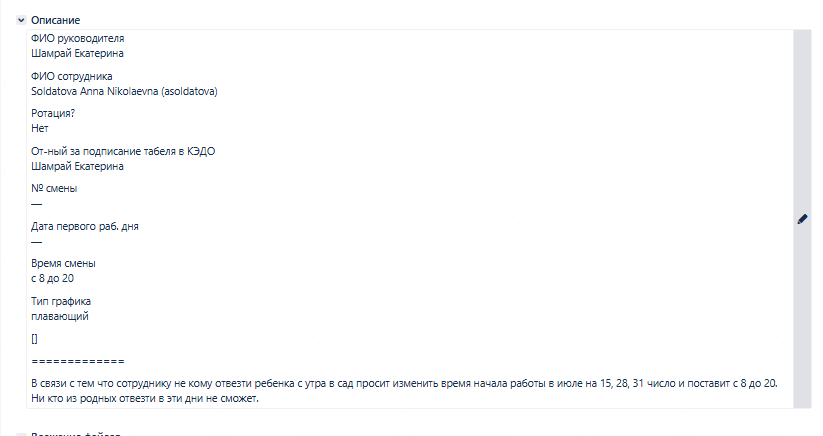The image size is (823, 436).
Task: Click the Ротация? label
Action: pos(53,113)
